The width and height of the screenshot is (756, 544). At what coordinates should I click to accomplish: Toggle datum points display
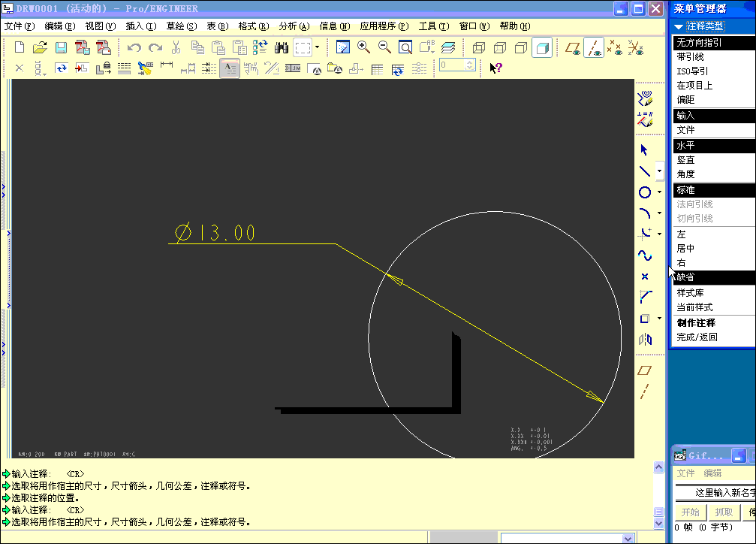click(614, 47)
